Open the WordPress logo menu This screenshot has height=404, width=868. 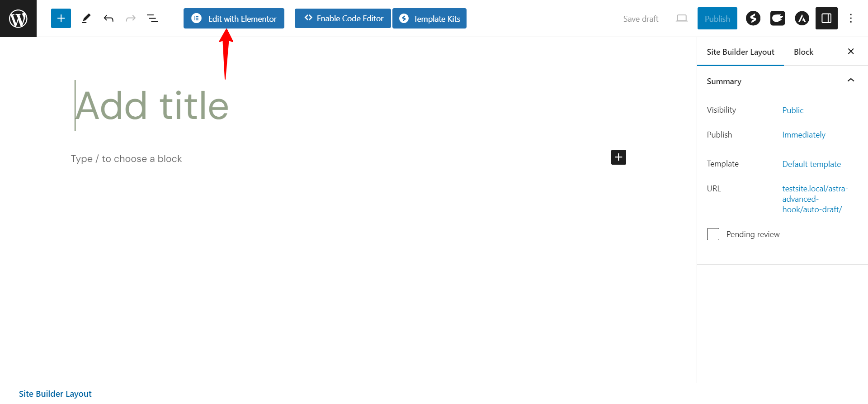click(x=18, y=19)
